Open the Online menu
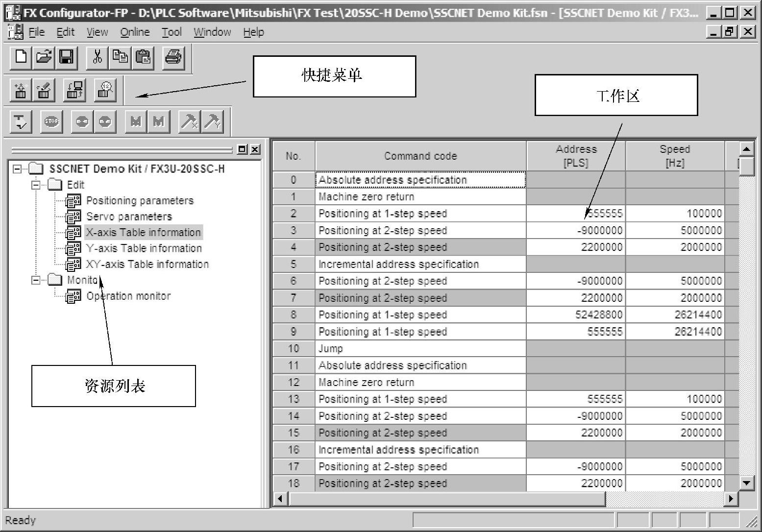Screen dimensions: 762x532 [135, 32]
